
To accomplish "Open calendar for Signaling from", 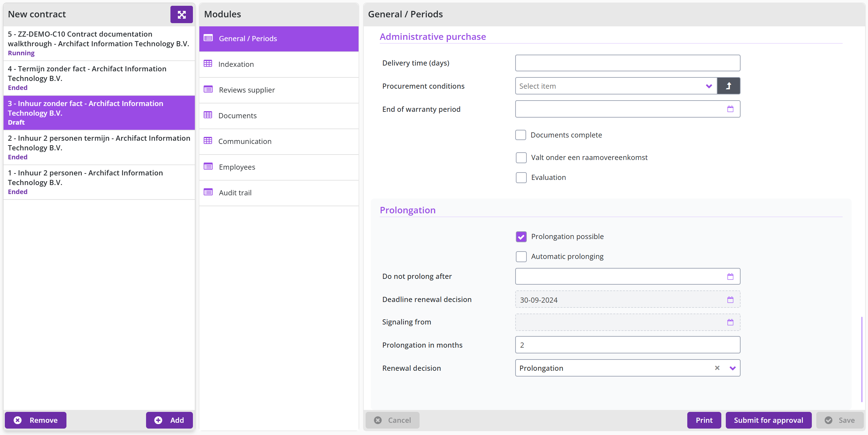I will tap(730, 322).
